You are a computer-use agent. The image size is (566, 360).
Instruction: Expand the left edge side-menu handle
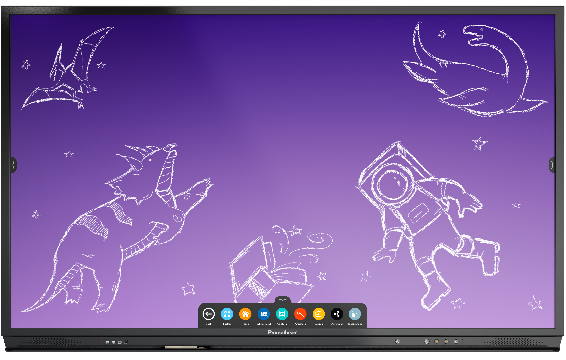[14, 165]
